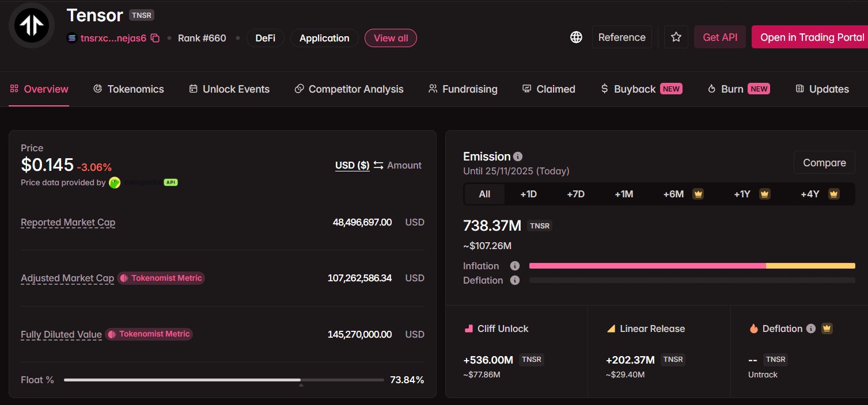Click the globe website icon
This screenshot has height=405, width=868.
tap(575, 37)
